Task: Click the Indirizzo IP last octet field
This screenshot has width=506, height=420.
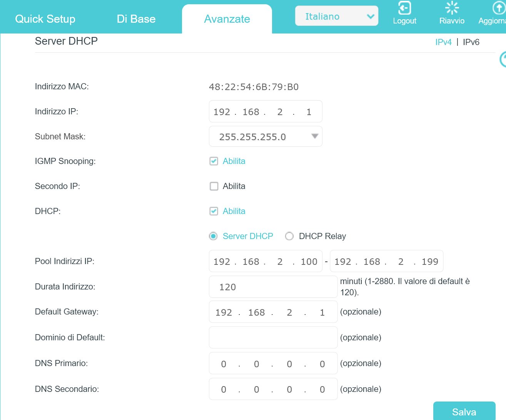Action: (x=309, y=112)
